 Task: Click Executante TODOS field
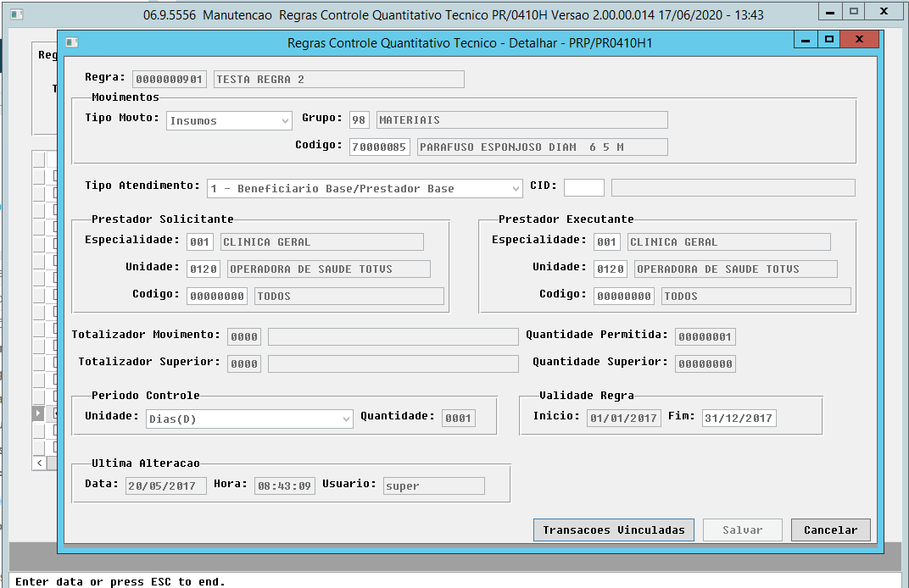pos(756,296)
